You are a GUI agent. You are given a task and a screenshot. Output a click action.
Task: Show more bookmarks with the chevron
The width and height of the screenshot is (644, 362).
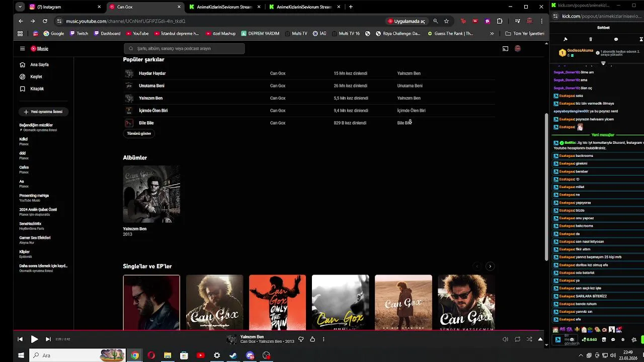[492, 34]
